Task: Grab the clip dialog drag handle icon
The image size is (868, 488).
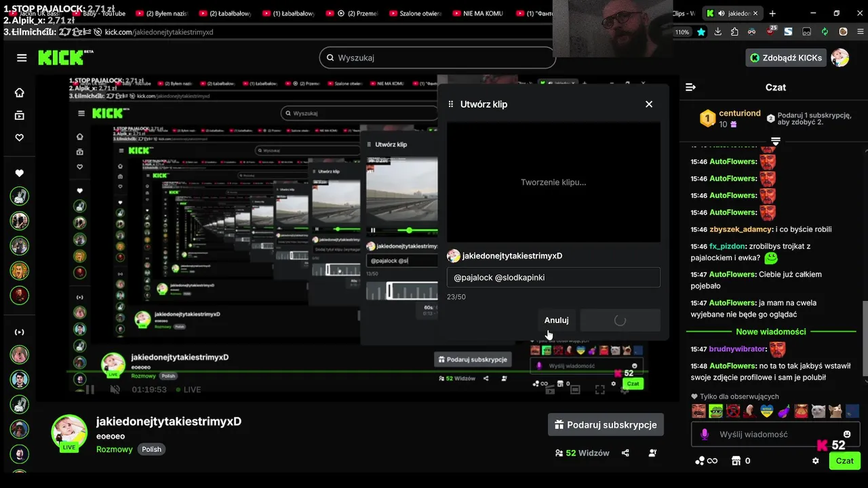Action: coord(451,104)
